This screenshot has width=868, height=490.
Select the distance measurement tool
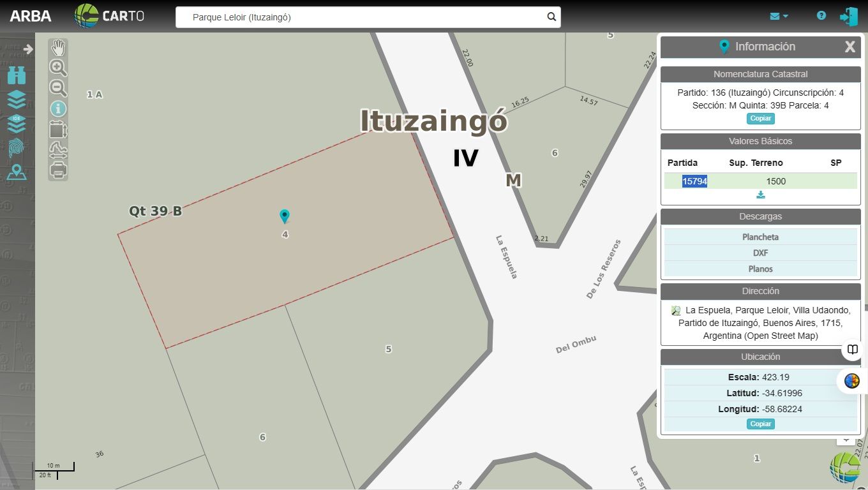[58, 151]
